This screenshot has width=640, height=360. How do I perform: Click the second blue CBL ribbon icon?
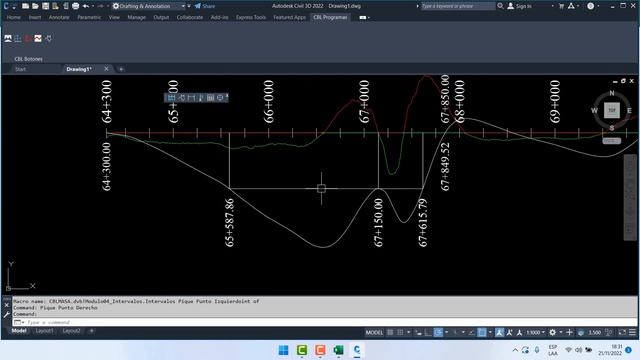18,38
